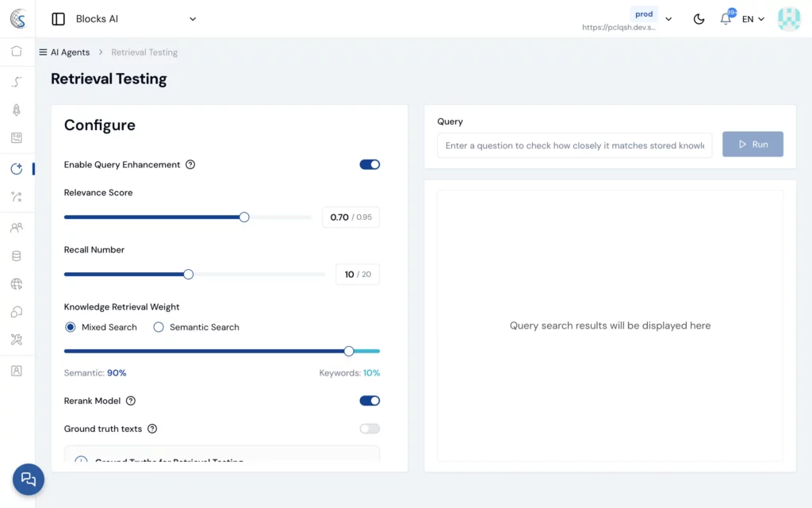Go to AI Agents breadcrumb
The image size is (812, 508).
point(70,52)
